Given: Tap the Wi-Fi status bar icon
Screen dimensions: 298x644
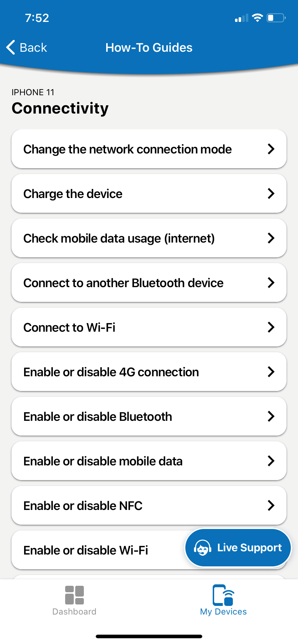Looking at the screenshot, I should coord(257,18).
